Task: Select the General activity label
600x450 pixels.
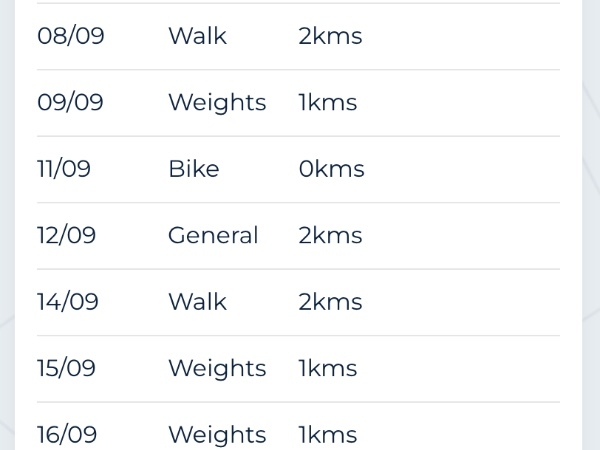Action: [x=213, y=236]
